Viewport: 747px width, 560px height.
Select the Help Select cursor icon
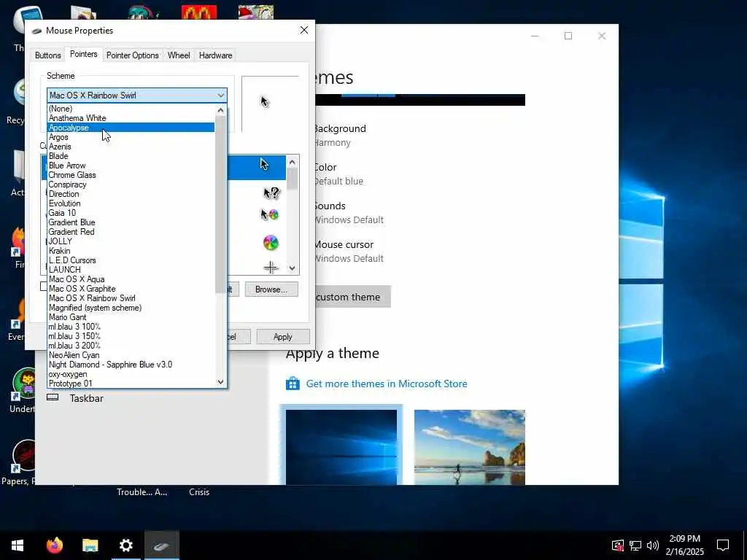click(271, 192)
